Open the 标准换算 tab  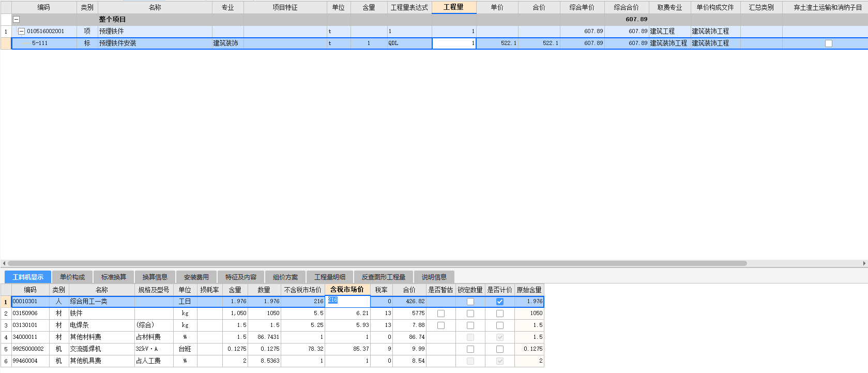pos(113,277)
